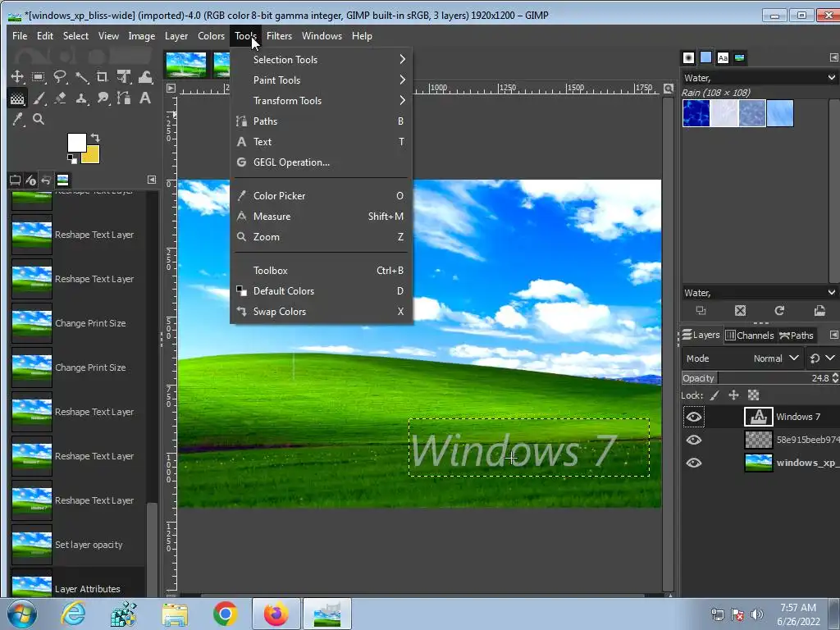Select the Color Picker eyedropper in toolbox

click(17, 119)
